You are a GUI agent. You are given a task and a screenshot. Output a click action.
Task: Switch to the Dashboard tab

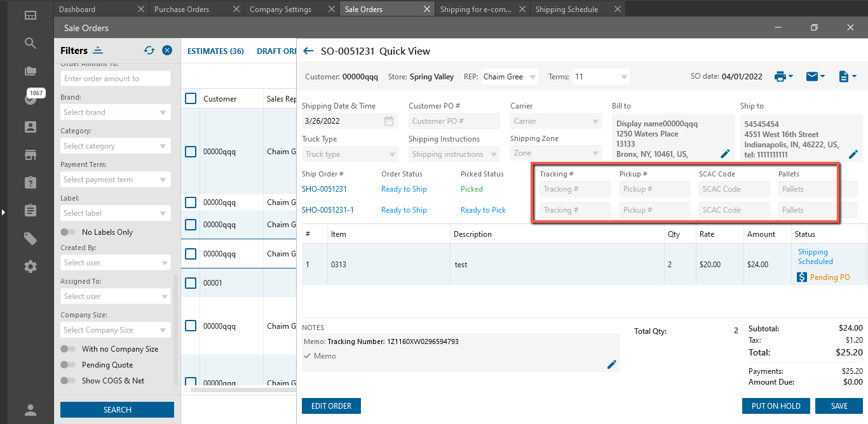click(78, 10)
